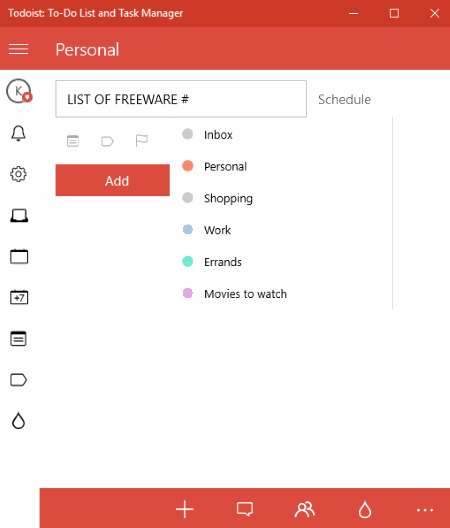Viewport: 450px width, 528px height.
Task: Open Filters droplet icon in sidebar
Action: tap(19, 421)
